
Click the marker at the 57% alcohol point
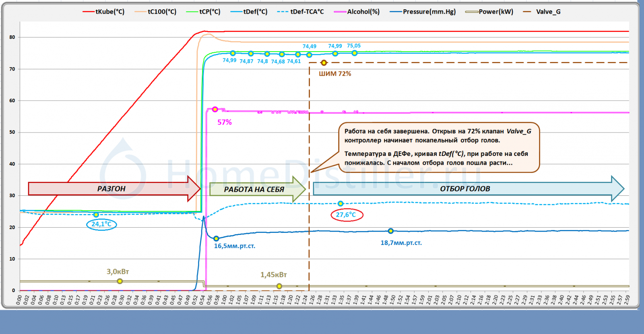(215, 110)
